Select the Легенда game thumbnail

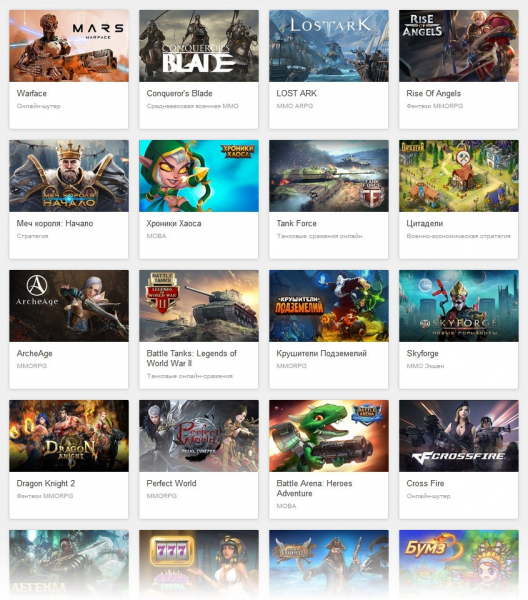(x=69, y=564)
